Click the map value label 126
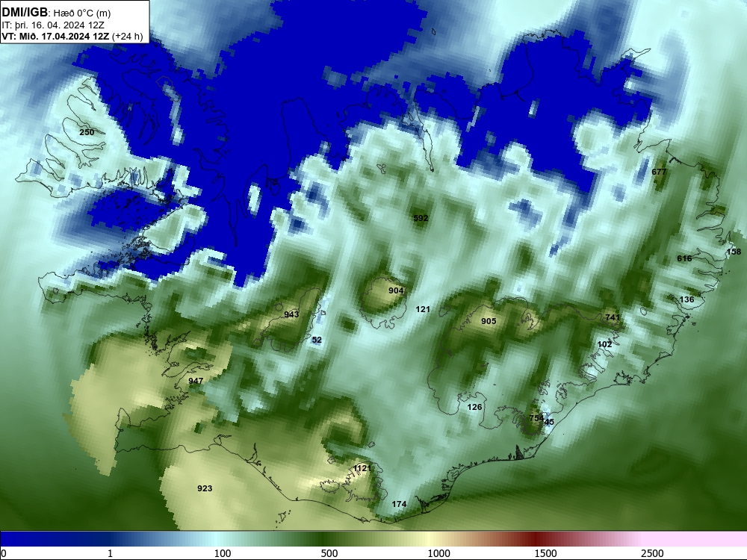This screenshot has width=747, height=560. (474, 407)
